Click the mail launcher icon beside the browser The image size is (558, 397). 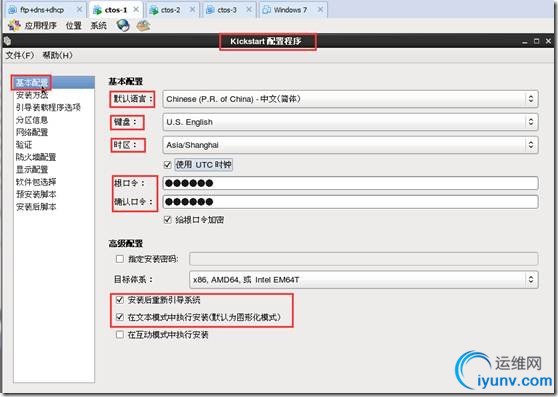pyautogui.click(x=143, y=25)
